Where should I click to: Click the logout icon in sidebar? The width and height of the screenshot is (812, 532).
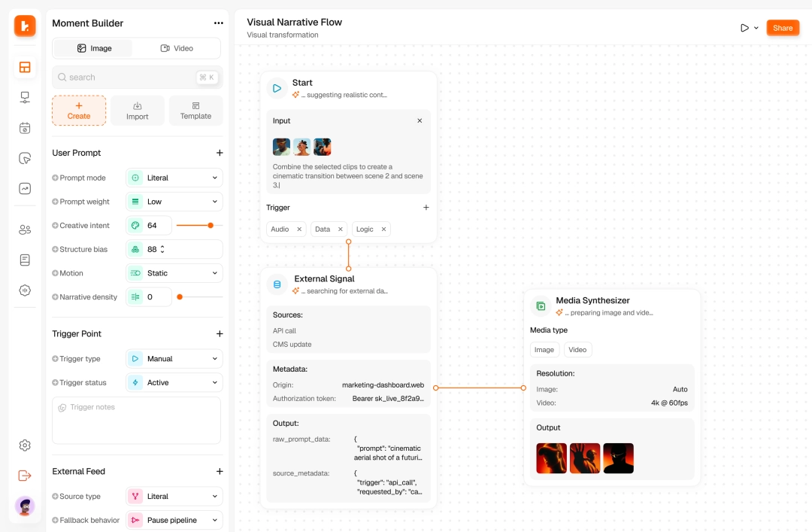[x=25, y=476]
